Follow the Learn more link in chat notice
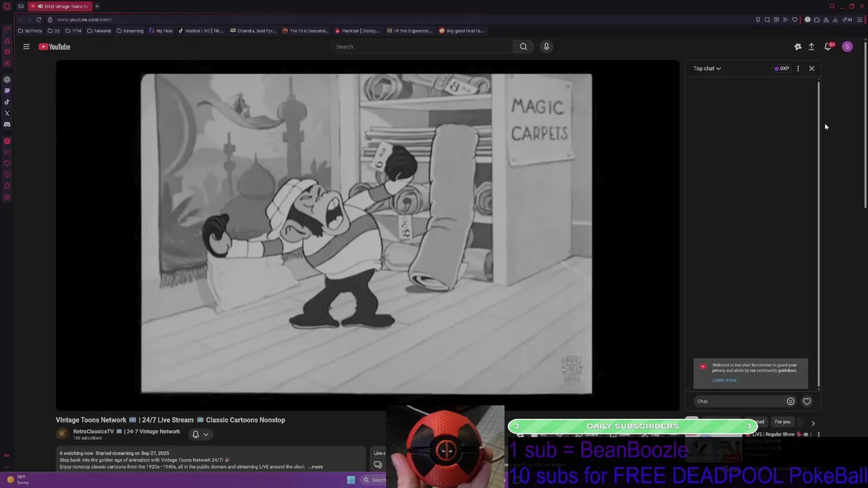Image resolution: width=868 pixels, height=488 pixels. point(724,380)
